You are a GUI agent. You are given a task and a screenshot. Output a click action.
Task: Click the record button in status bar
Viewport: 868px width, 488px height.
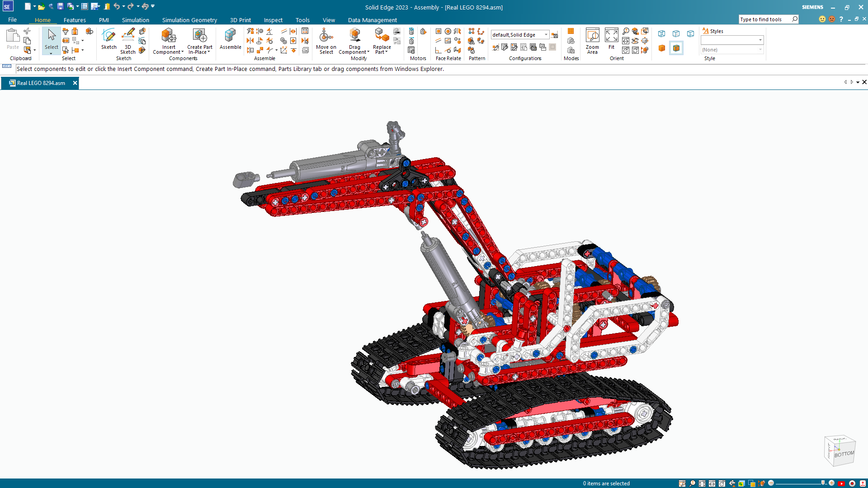(852, 483)
